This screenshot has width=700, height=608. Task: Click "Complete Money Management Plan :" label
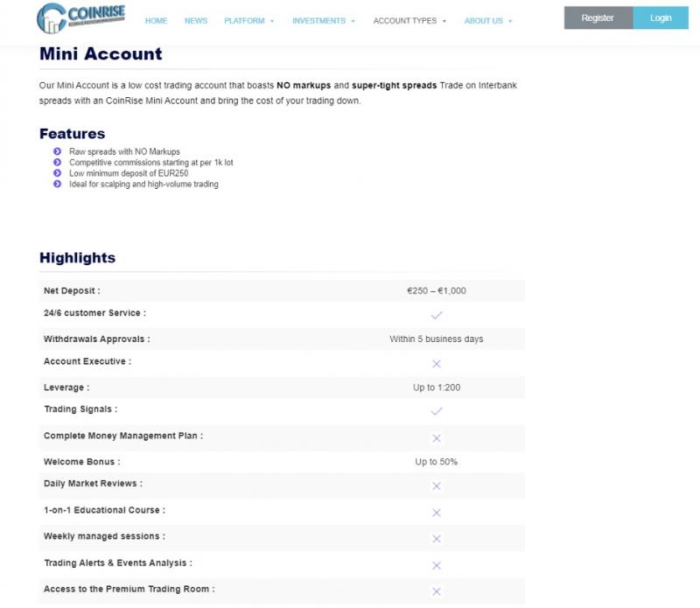[x=123, y=436]
